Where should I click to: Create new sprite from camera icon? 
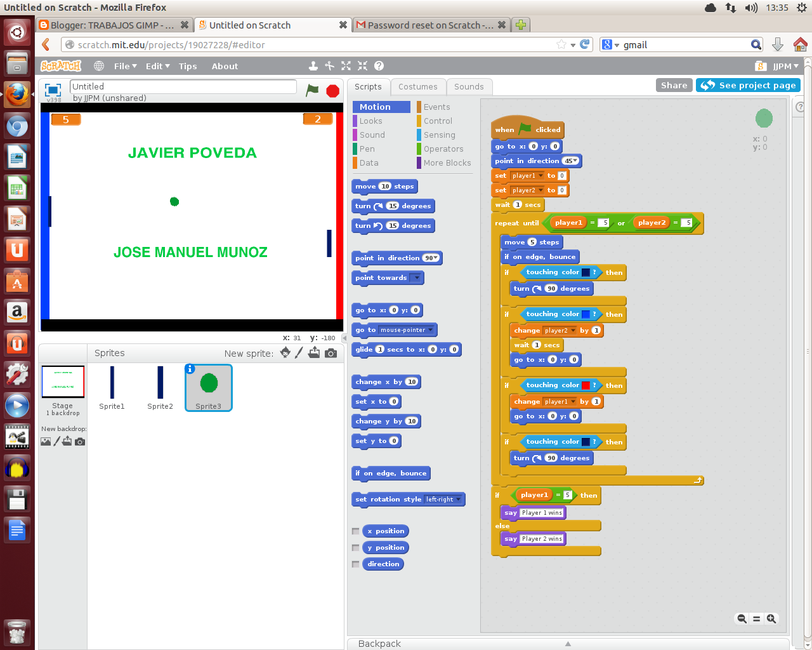click(331, 353)
